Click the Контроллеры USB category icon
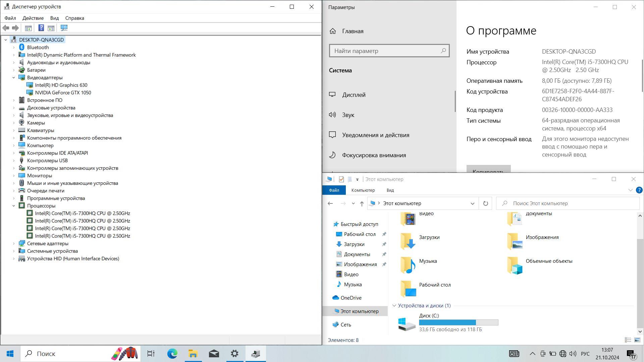 (x=22, y=161)
